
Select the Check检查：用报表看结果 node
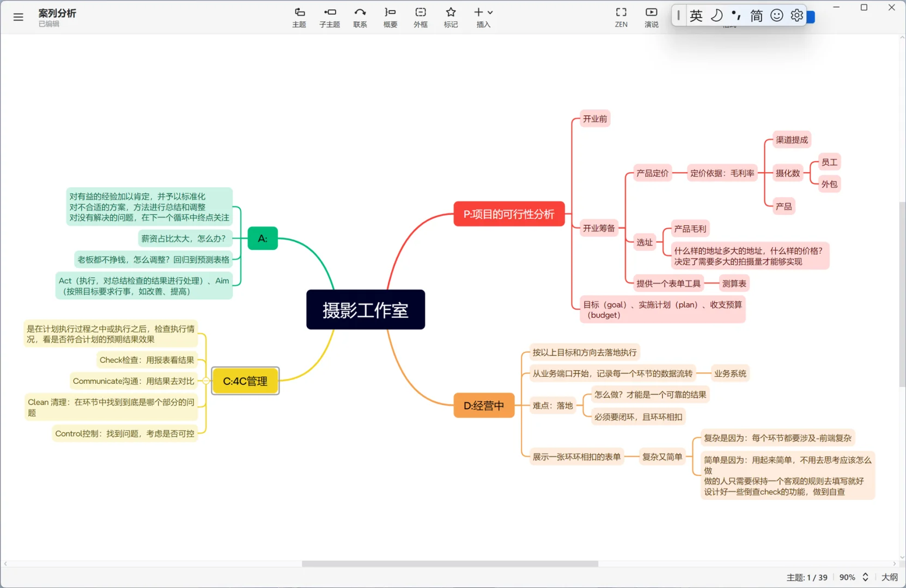[x=147, y=360]
